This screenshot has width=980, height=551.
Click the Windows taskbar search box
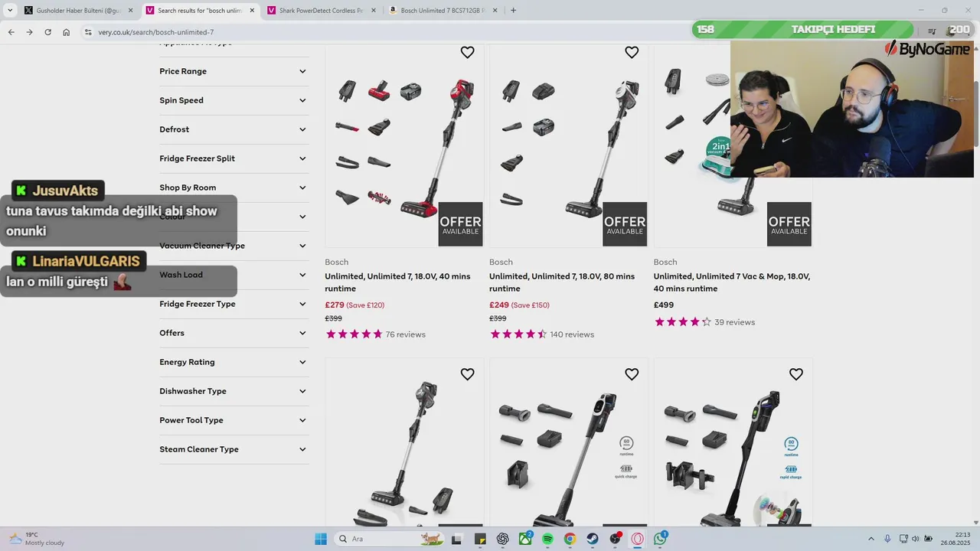point(390,539)
